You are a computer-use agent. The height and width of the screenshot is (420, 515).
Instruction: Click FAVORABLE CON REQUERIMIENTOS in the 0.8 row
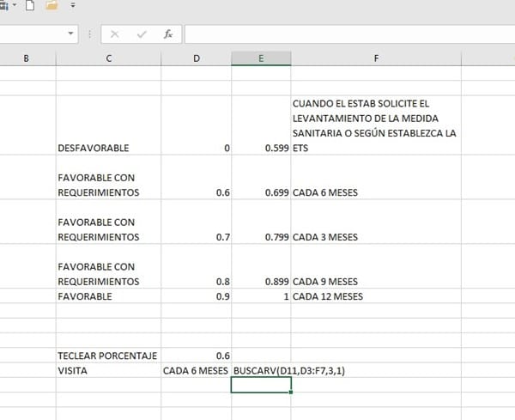pyautogui.click(x=109, y=266)
